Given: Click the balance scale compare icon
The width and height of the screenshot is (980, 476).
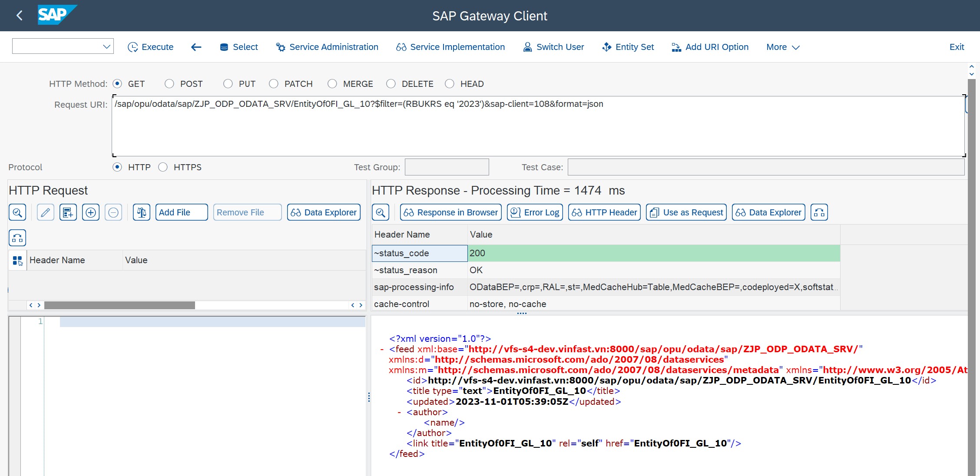Looking at the screenshot, I should click(x=142, y=212).
